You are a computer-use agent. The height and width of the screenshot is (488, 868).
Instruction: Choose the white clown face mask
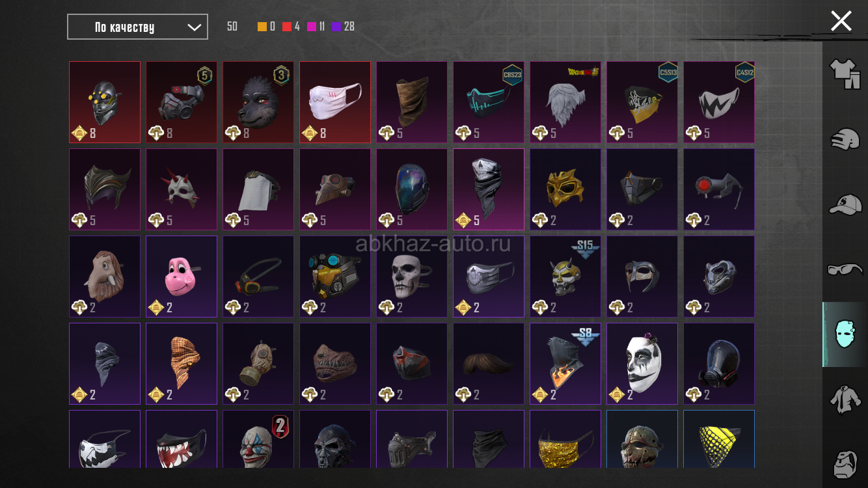[x=642, y=364]
